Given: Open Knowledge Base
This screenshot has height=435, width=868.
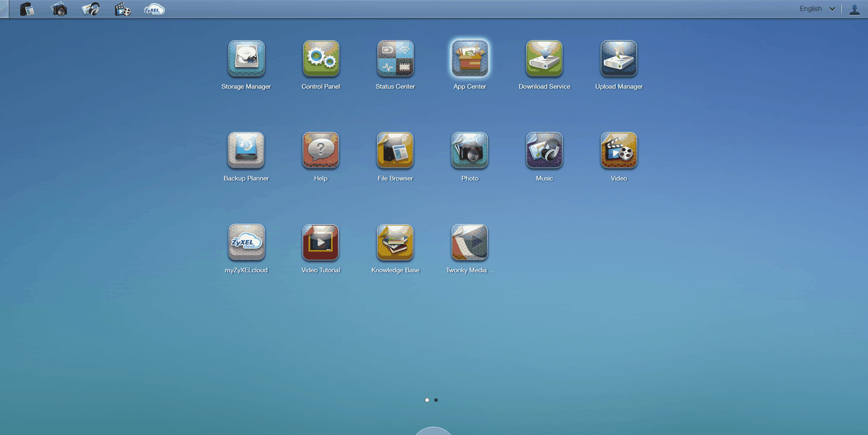Looking at the screenshot, I should click(x=395, y=242).
